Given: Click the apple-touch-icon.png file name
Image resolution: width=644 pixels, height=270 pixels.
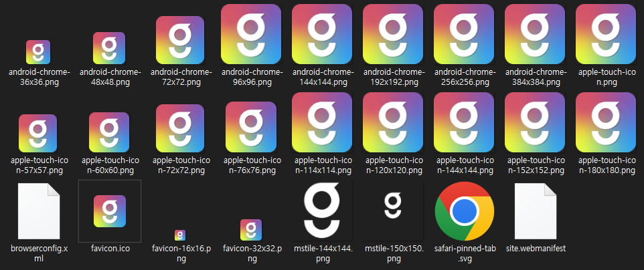Looking at the screenshot, I should click(607, 77).
